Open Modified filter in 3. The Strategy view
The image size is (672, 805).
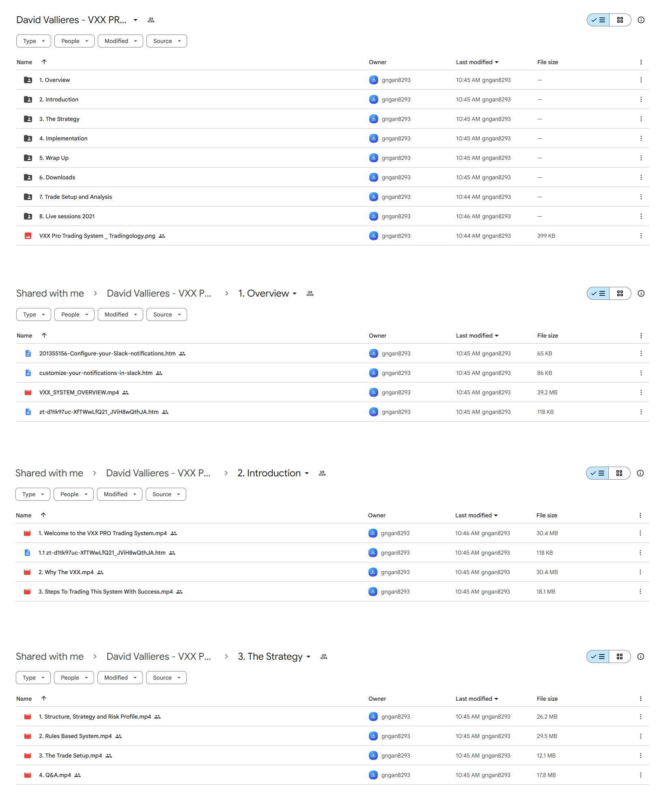point(120,678)
